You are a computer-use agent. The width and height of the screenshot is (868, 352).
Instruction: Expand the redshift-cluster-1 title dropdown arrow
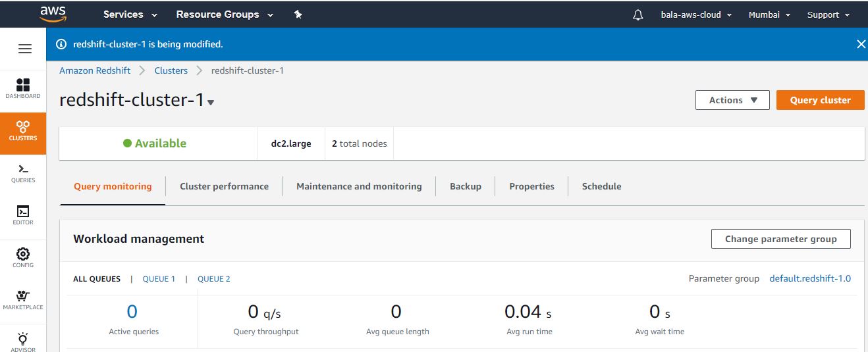(x=211, y=103)
